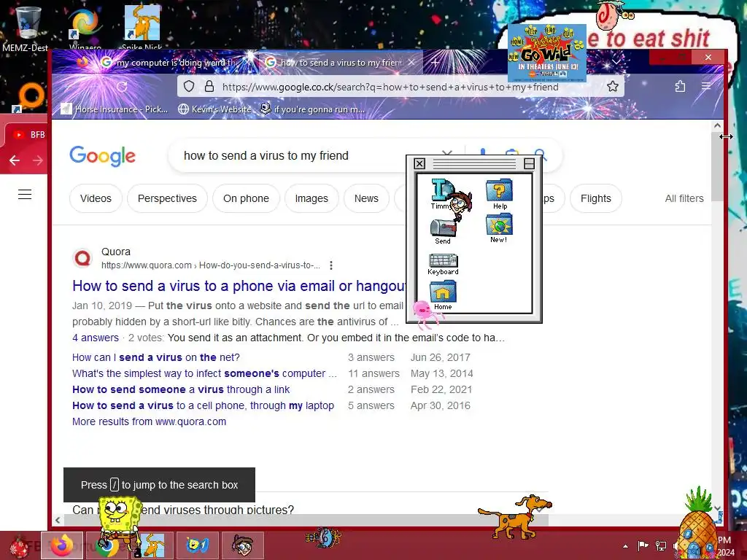Open 'How to send someone a virus through a link'
The image size is (747, 560).
pyautogui.click(x=181, y=389)
